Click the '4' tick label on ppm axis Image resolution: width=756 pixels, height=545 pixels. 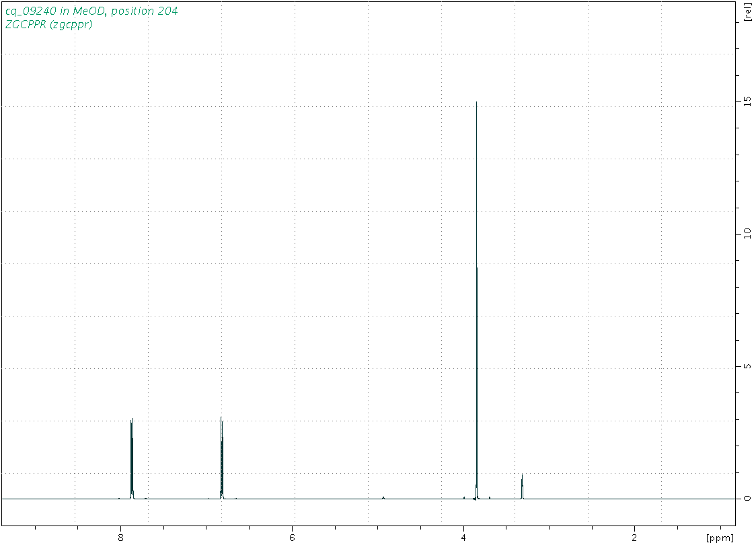tap(463, 538)
